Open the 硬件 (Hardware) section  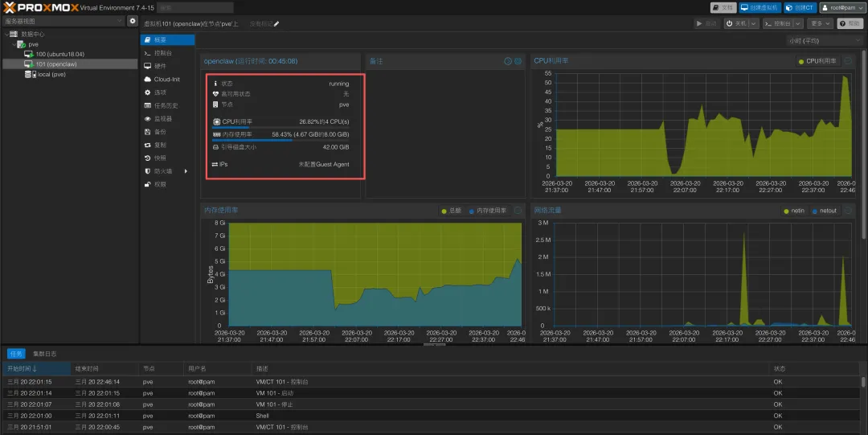point(160,66)
